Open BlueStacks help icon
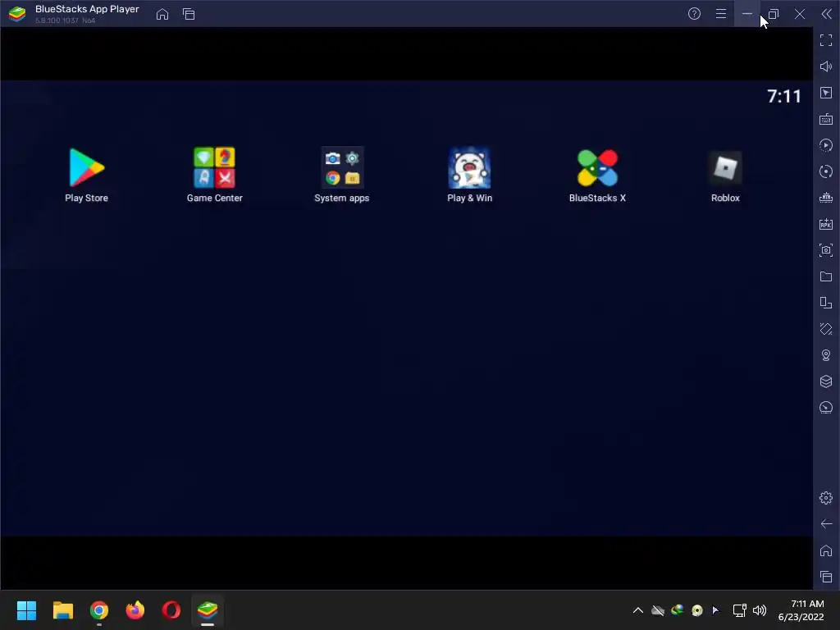The height and width of the screenshot is (630, 840). [694, 14]
